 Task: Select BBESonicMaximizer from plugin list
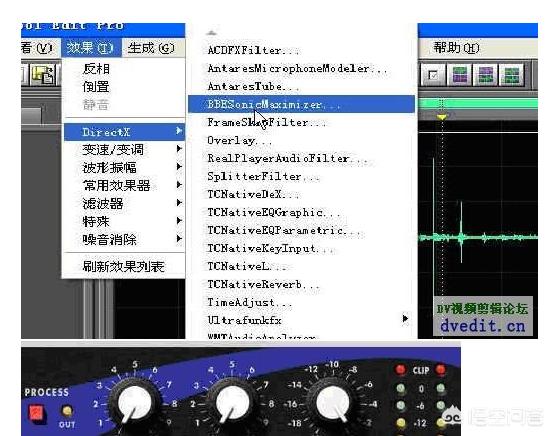(x=301, y=104)
